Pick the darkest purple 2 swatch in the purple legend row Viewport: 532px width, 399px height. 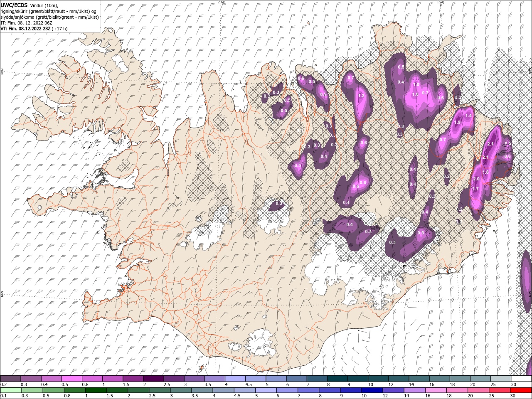pyautogui.click(x=153, y=379)
